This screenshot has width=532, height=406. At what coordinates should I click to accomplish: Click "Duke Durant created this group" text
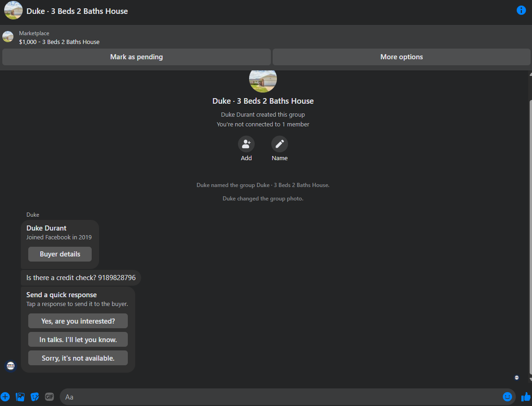[x=263, y=115]
